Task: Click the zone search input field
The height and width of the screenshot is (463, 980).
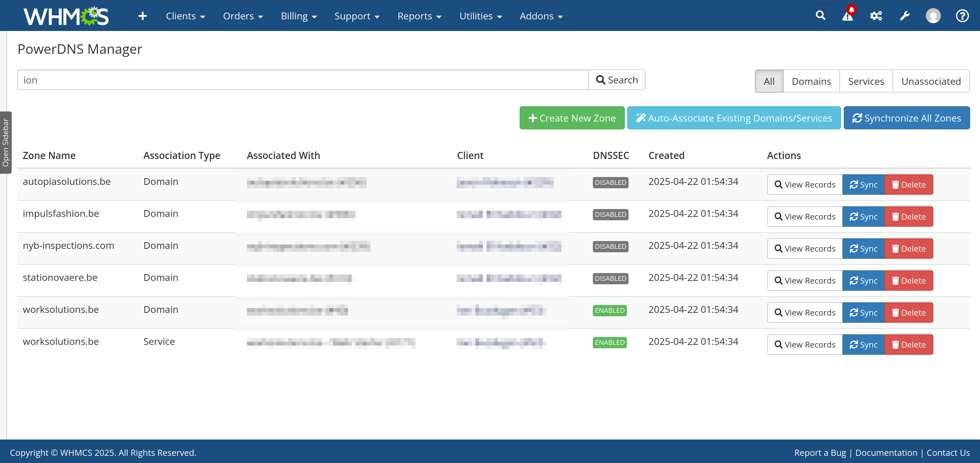Action: 303,80
